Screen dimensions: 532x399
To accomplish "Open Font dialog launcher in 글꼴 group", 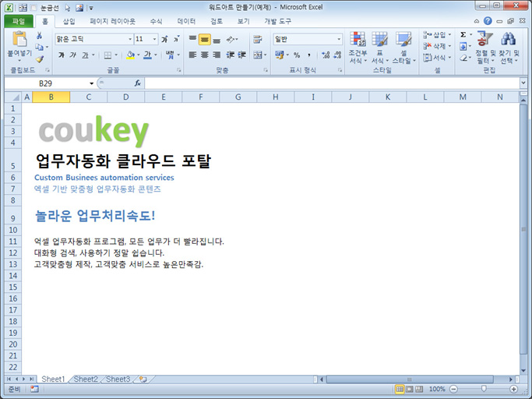I will point(179,70).
